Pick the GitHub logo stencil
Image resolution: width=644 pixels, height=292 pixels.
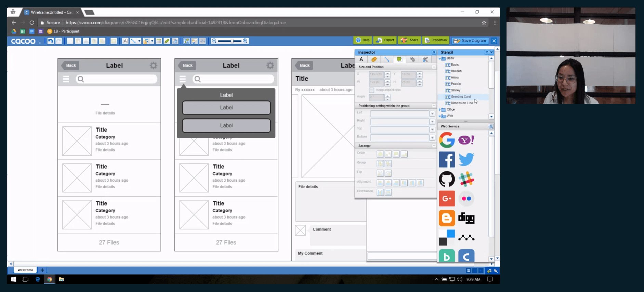coord(447,179)
